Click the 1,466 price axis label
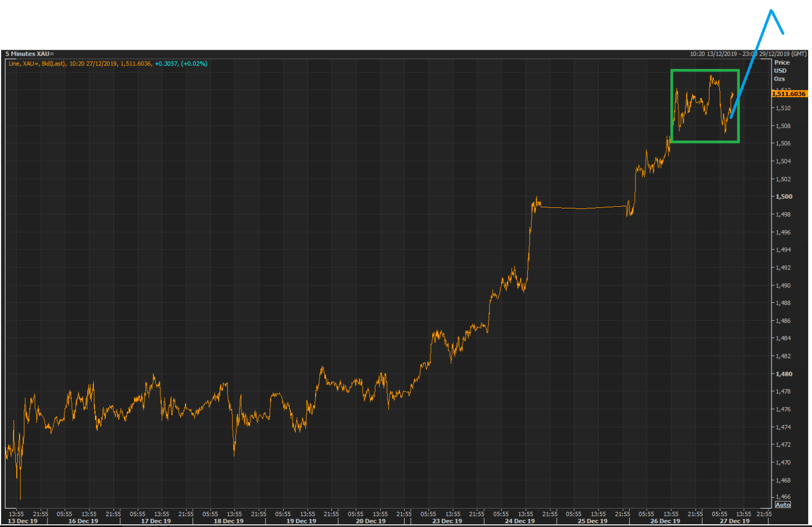This screenshot has height=527, width=812. [783, 497]
